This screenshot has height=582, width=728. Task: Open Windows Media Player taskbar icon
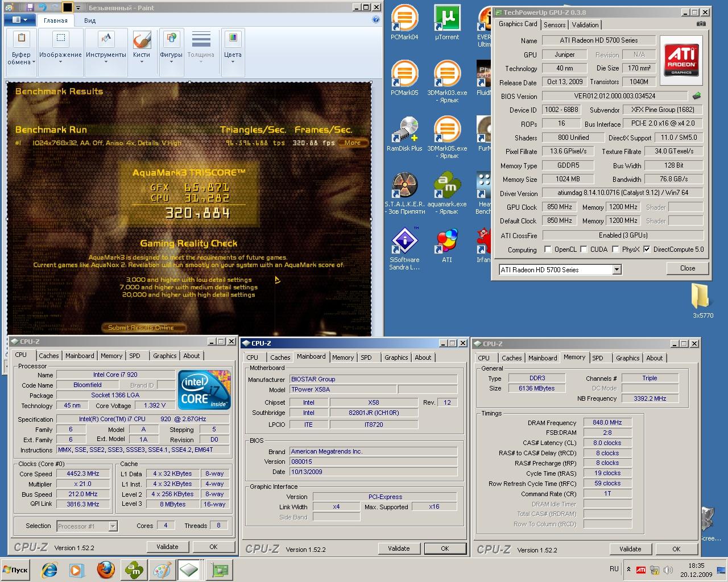click(77, 569)
